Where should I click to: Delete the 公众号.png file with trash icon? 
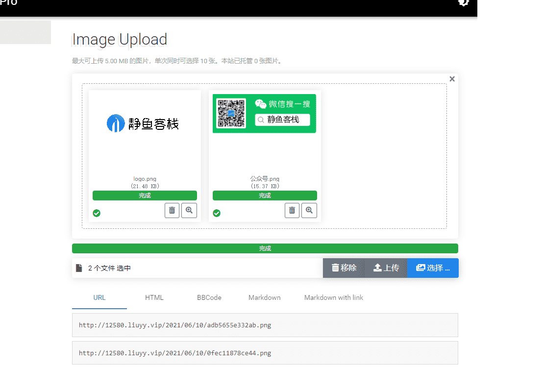coord(292,210)
